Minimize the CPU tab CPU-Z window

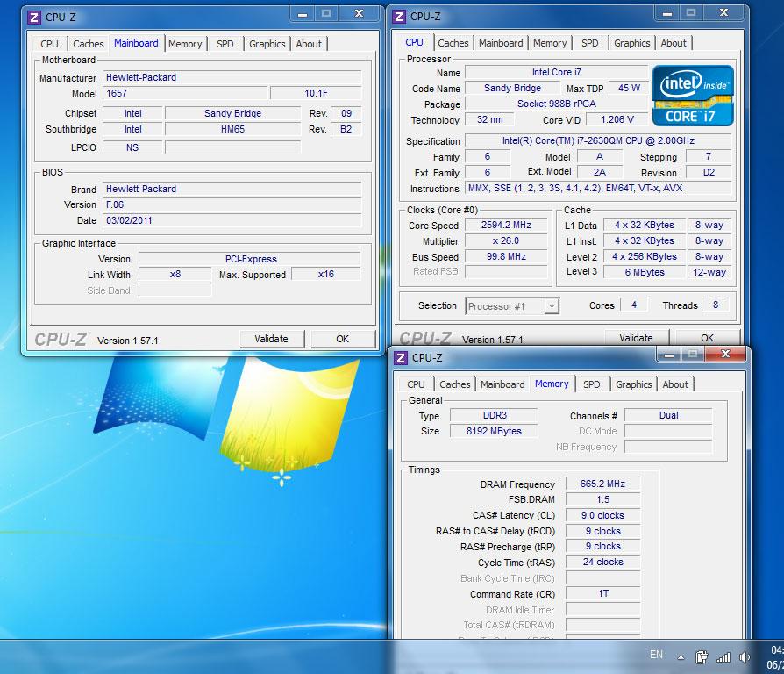pyautogui.click(x=667, y=13)
